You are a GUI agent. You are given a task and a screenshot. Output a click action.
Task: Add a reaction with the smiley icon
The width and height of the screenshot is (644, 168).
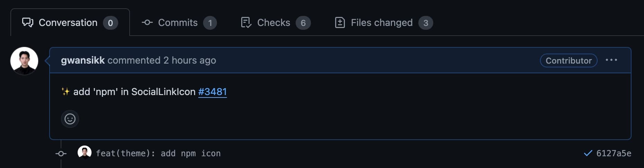(x=70, y=119)
